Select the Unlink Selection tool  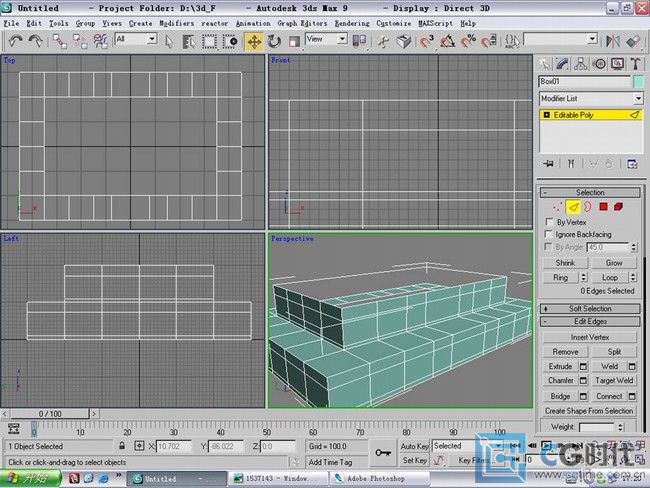coord(80,41)
